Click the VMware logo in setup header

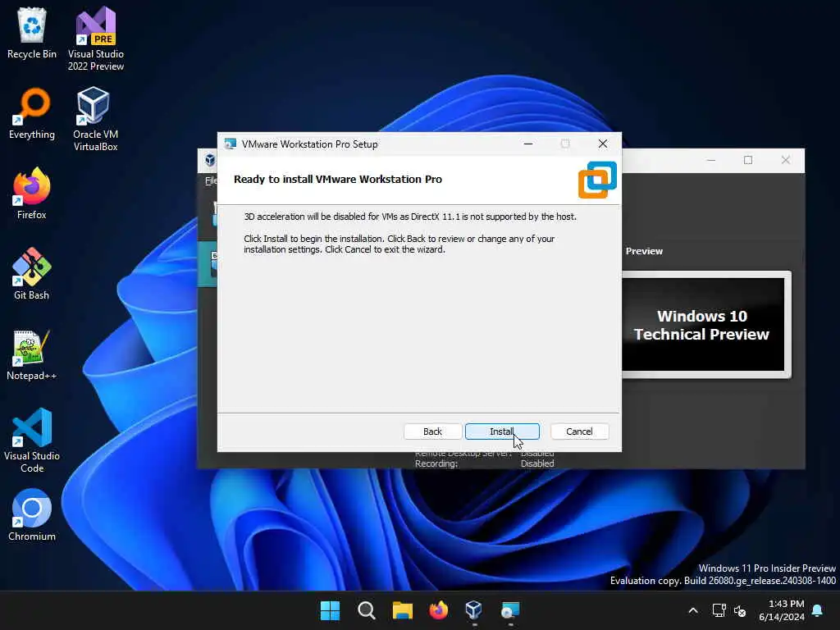click(x=597, y=180)
